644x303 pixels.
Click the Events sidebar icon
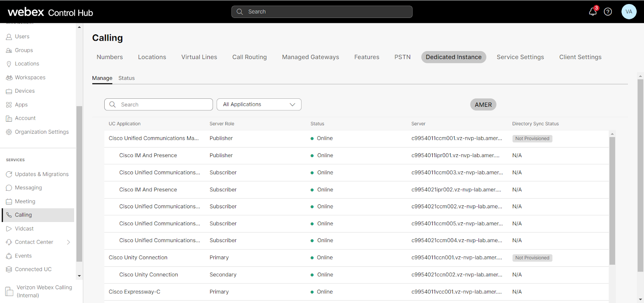pos(9,256)
